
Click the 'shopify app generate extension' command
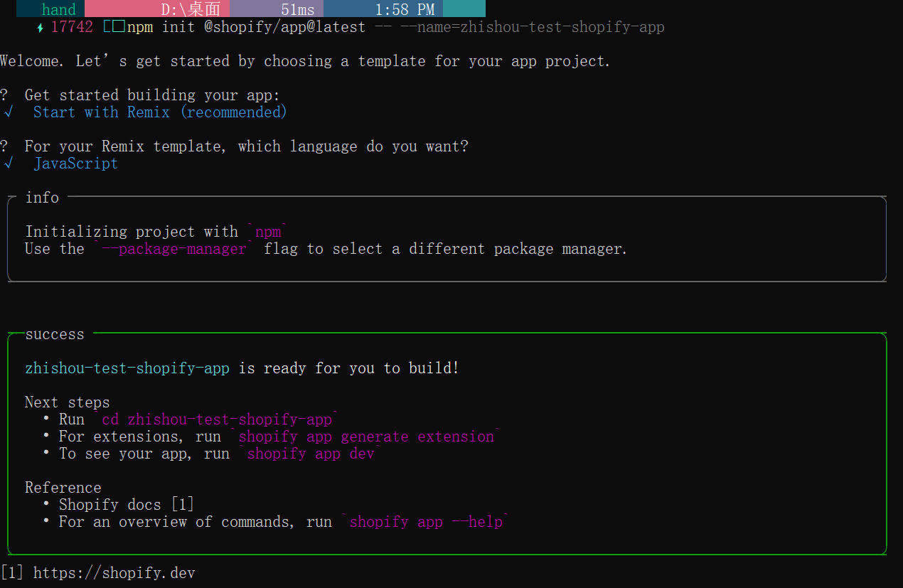pyautogui.click(x=366, y=437)
